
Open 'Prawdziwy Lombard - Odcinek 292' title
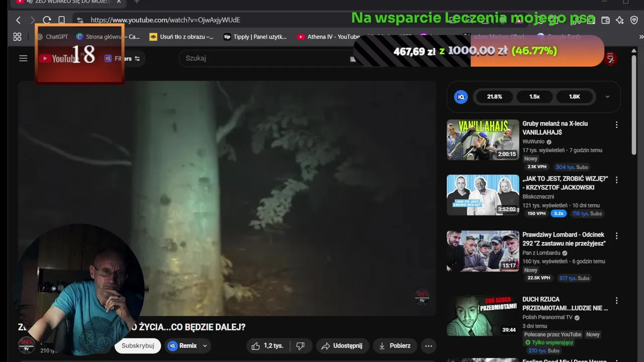(x=564, y=239)
